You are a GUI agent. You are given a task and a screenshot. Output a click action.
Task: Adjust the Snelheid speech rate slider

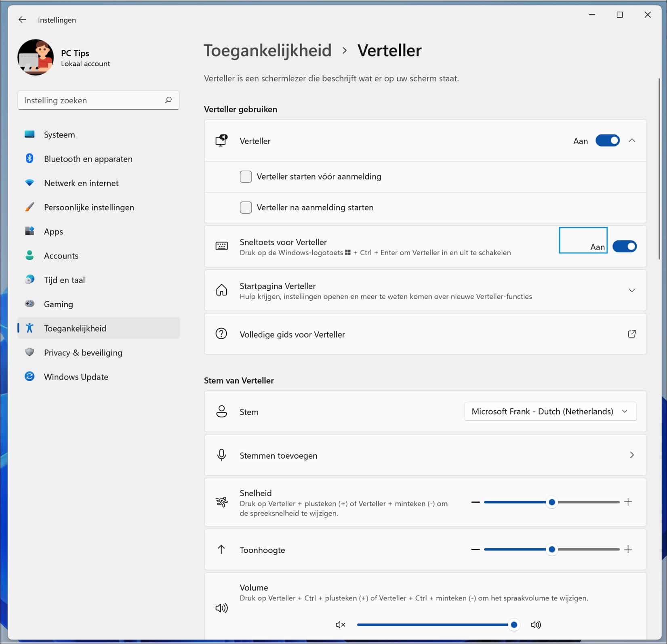click(x=552, y=502)
